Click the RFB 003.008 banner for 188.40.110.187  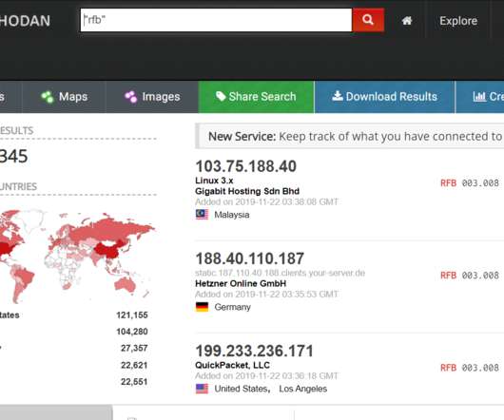click(470, 276)
